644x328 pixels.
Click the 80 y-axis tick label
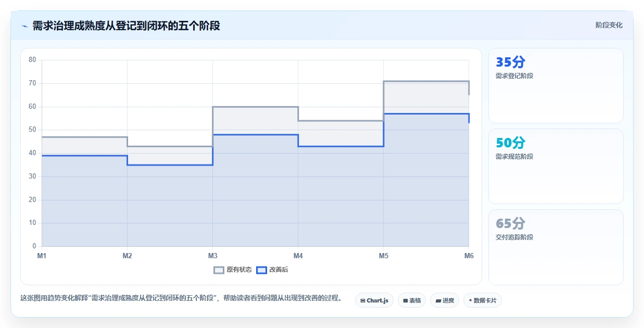pyautogui.click(x=32, y=60)
